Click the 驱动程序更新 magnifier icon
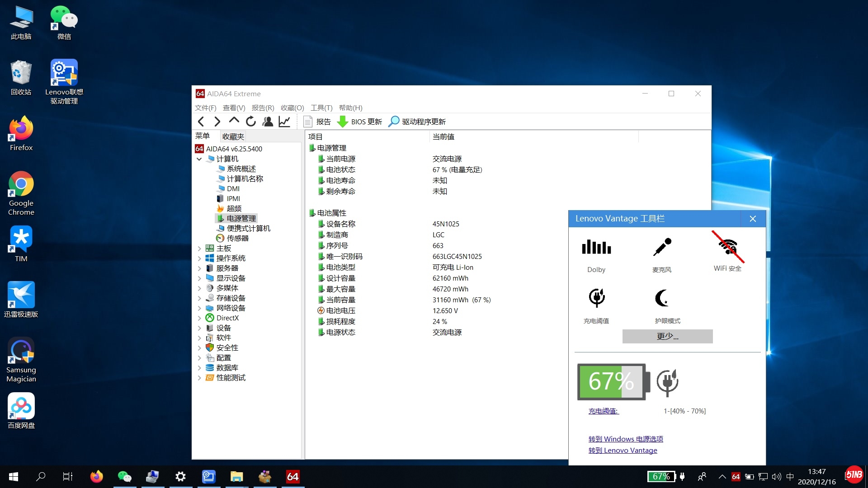 click(x=394, y=122)
